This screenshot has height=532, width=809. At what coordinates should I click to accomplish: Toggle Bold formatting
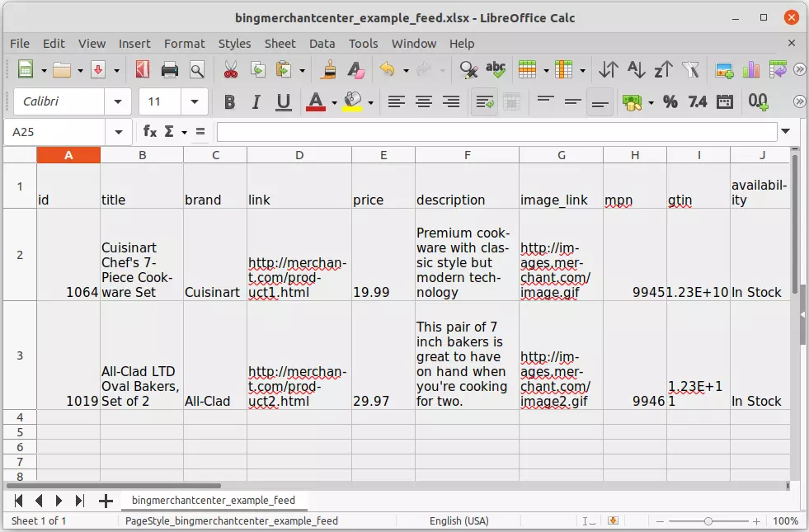(229, 101)
